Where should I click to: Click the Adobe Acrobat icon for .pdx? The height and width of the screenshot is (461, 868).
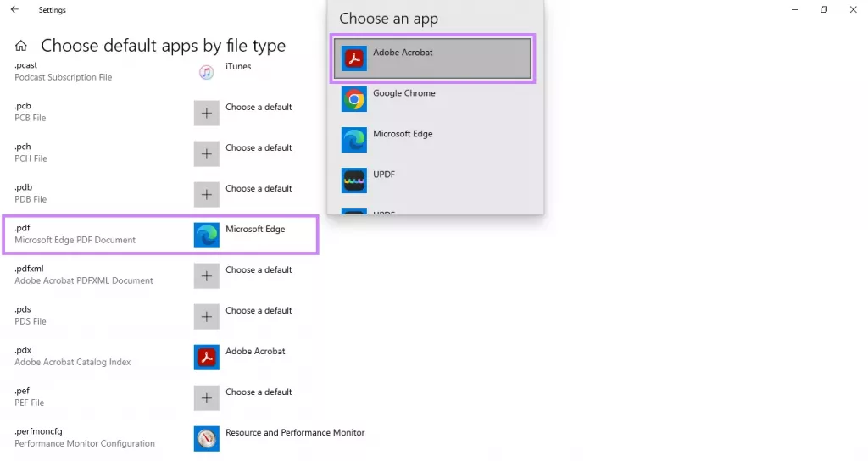coord(207,358)
